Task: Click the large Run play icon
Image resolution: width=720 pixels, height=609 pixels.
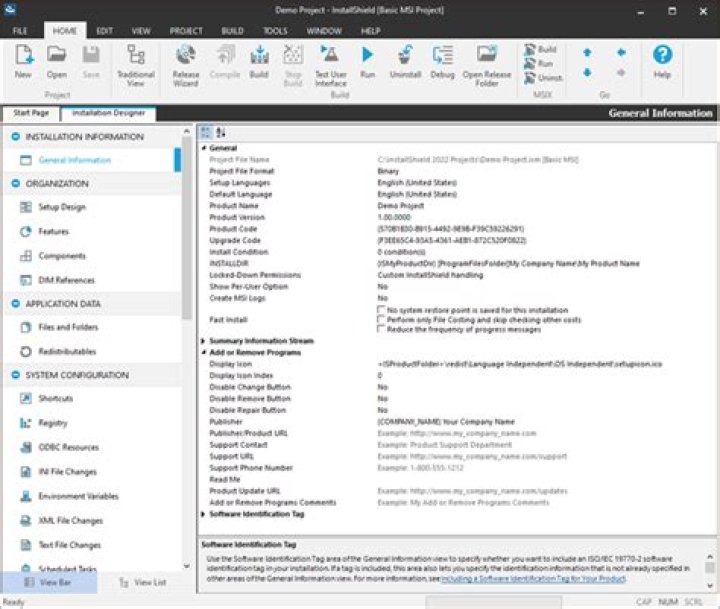Action: pyautogui.click(x=367, y=55)
